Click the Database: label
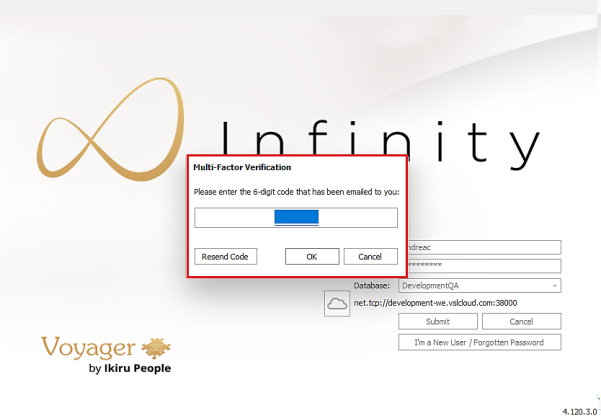The height and width of the screenshot is (416, 601). pos(371,286)
